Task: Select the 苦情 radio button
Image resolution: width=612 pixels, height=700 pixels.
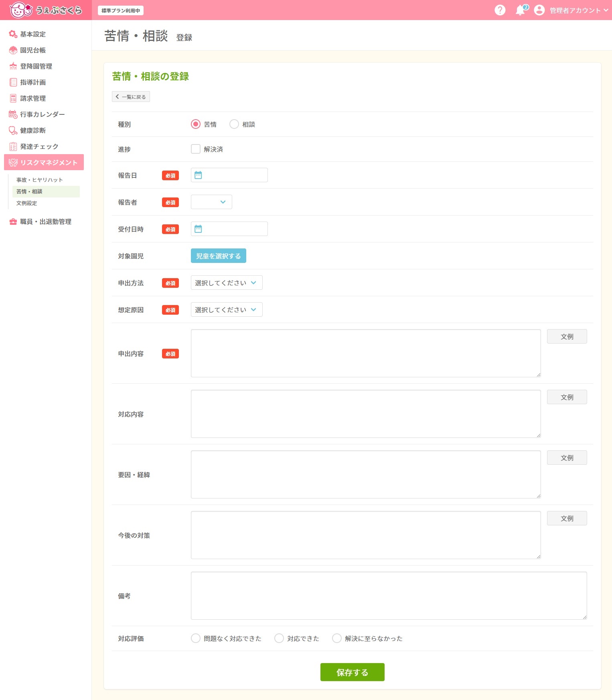Action: coord(196,124)
